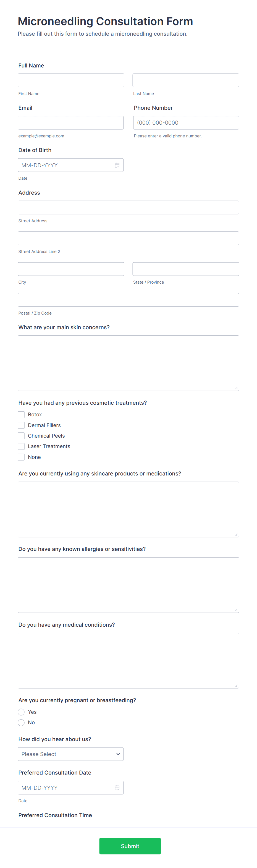Check the Dermal Fillers option
Screen dimensions: 257x868
[x=21, y=425]
